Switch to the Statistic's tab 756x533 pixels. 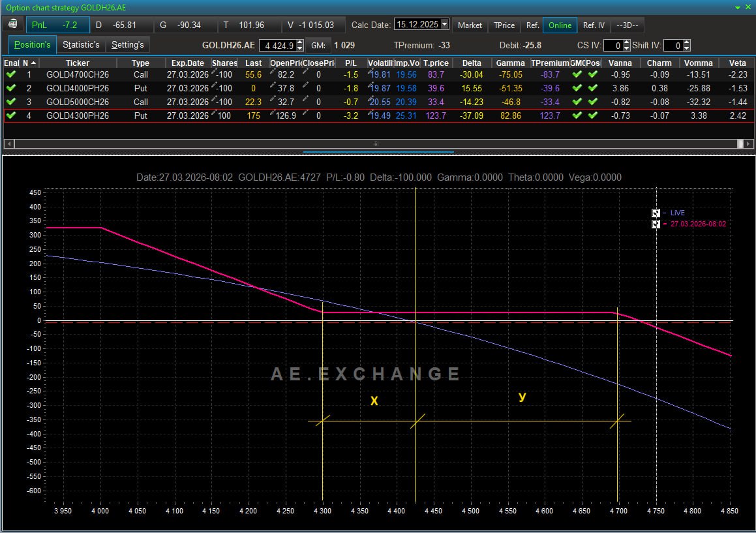point(81,45)
